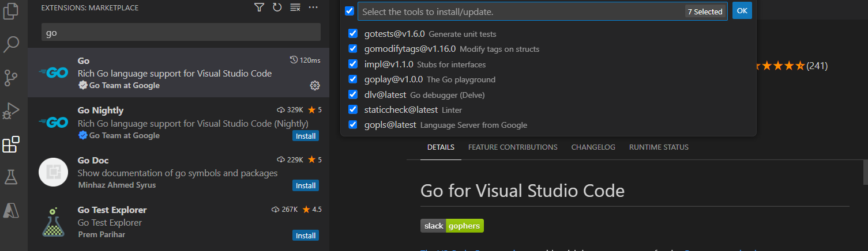This screenshot has width=868, height=251.
Task: Click the Go Nightly extension logo
Action: click(x=54, y=122)
